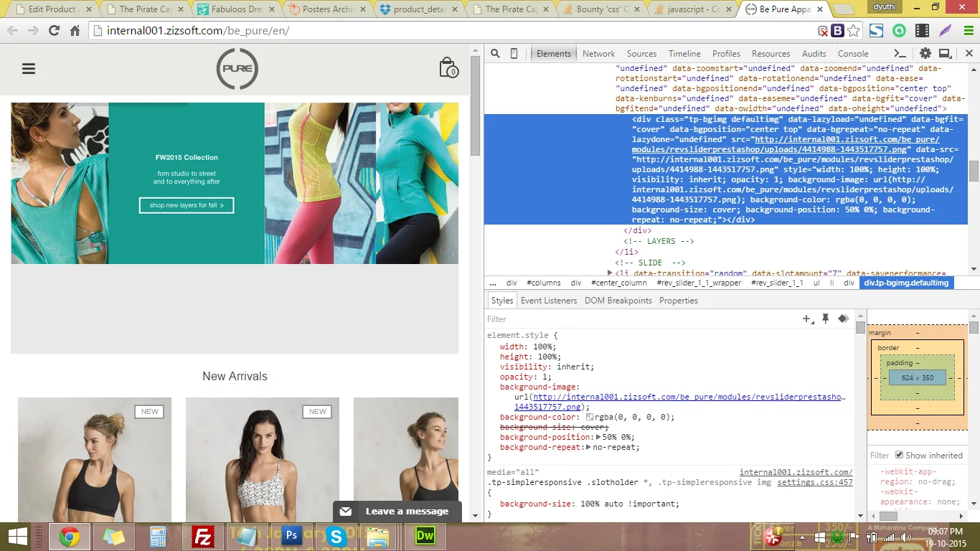The image size is (980, 551).
Task: Change DevTools dock side
Action: pyautogui.click(x=945, y=53)
